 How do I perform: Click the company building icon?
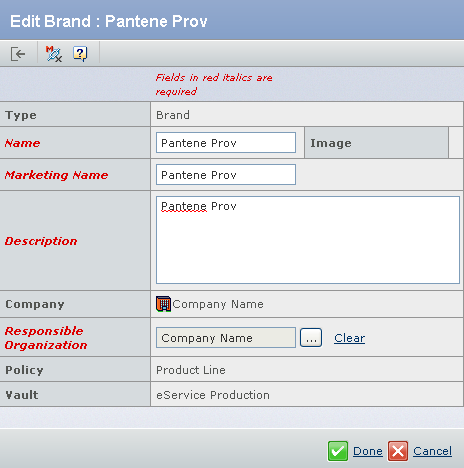pos(163,304)
